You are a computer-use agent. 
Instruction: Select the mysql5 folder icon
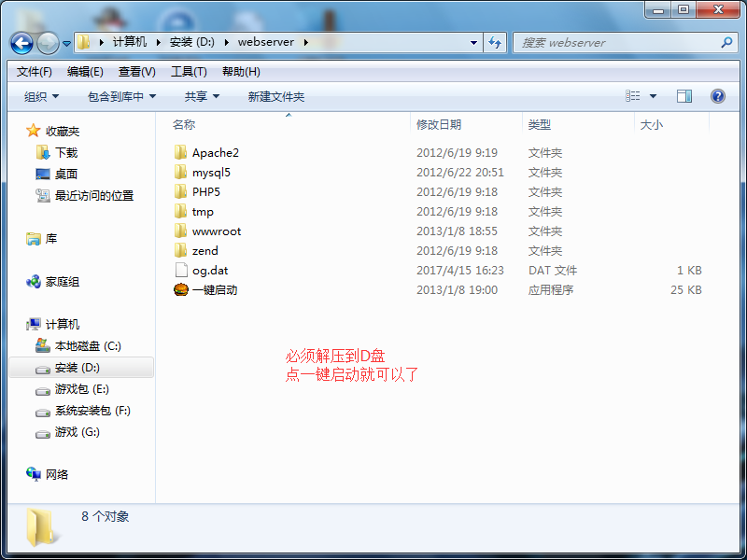180,172
